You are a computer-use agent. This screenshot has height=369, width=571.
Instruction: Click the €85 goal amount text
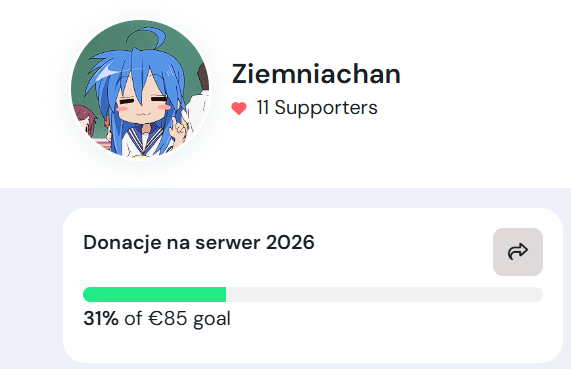tap(168, 318)
